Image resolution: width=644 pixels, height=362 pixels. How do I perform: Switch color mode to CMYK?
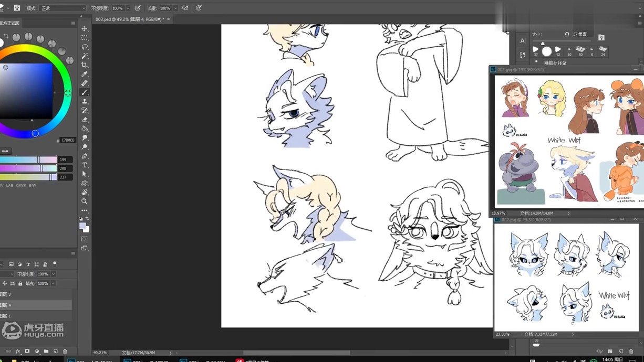tap(21, 185)
